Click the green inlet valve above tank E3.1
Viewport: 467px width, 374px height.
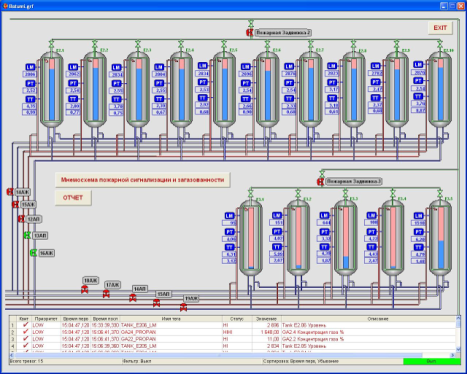(x=251, y=192)
